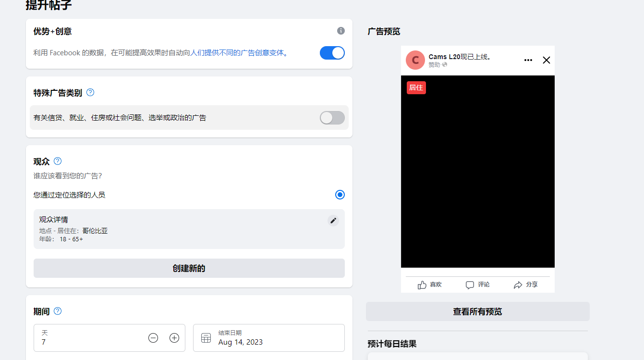The width and height of the screenshot is (644, 360).
Task: Open the 人们提供不同的广告创意变体 link
Action: click(x=237, y=53)
